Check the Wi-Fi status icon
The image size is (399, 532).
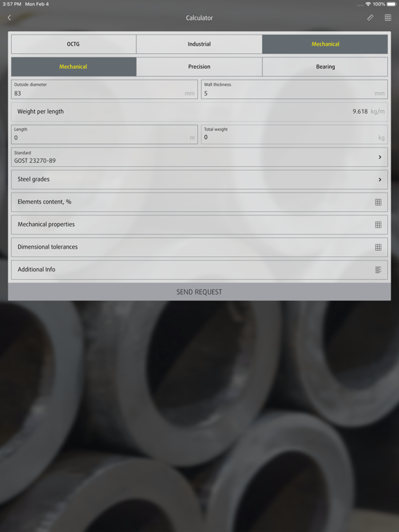click(x=368, y=4)
